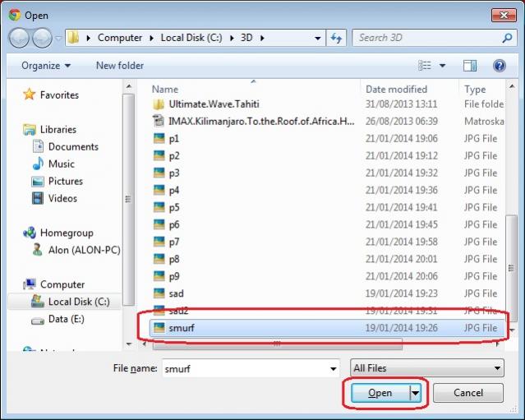Expand the All Files type dropdown
Viewport: 525px width, 420px height.
(x=426, y=369)
